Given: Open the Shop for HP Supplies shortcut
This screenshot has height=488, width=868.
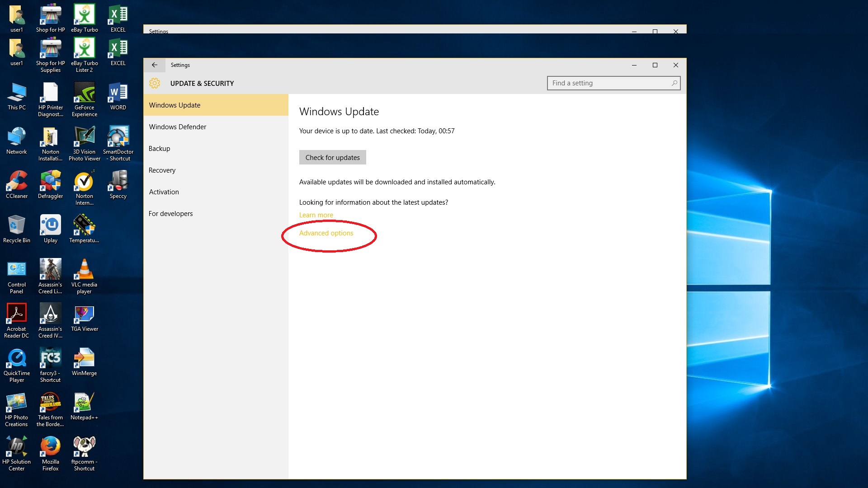Looking at the screenshot, I should pos(51,55).
